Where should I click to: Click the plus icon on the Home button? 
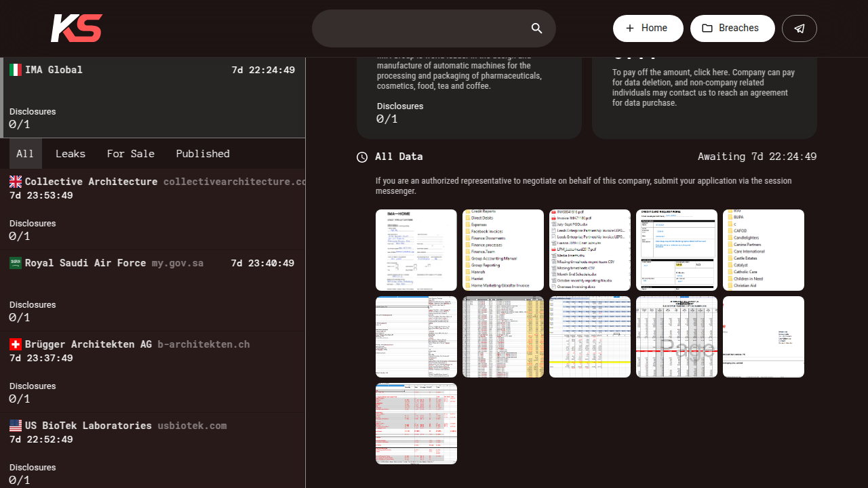click(630, 28)
